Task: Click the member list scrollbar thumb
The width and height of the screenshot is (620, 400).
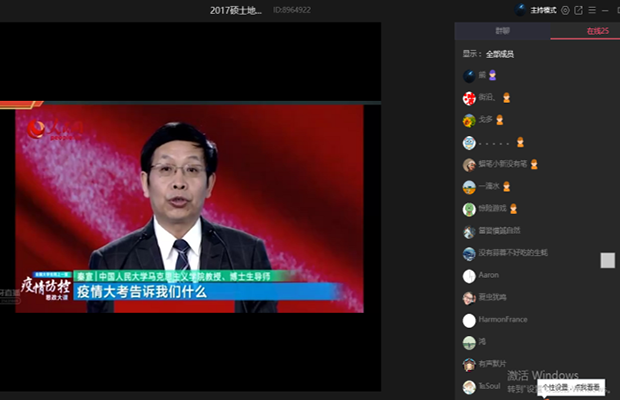Action: tap(607, 260)
